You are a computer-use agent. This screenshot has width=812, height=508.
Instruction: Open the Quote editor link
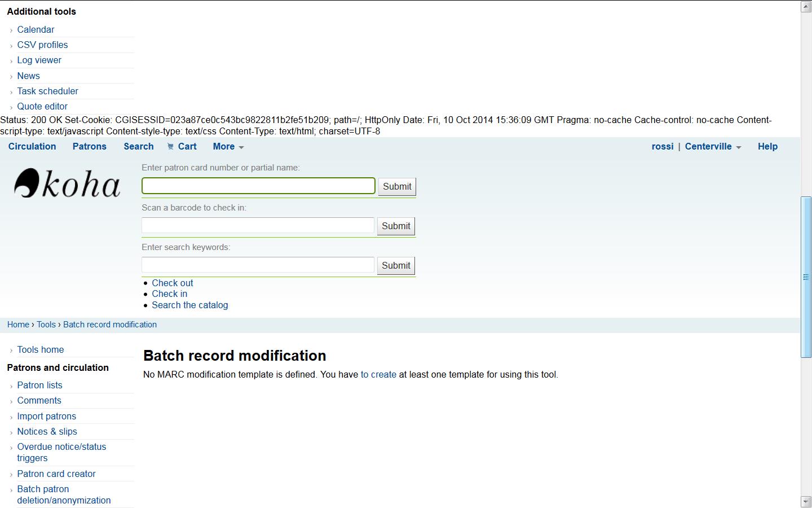pos(42,106)
